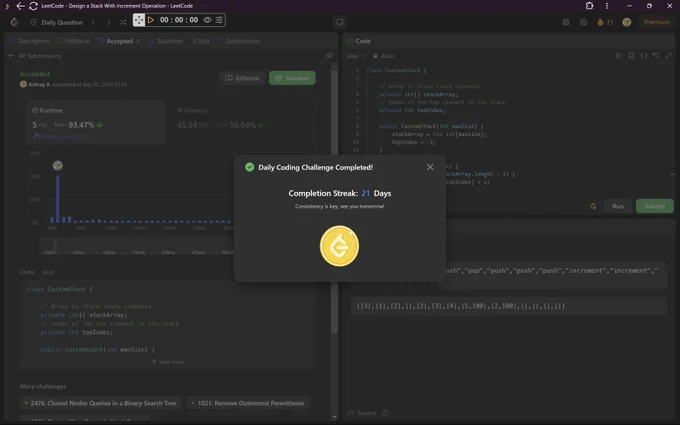Go to the next question arrow
The width and height of the screenshot is (680, 425).
click(x=108, y=22)
